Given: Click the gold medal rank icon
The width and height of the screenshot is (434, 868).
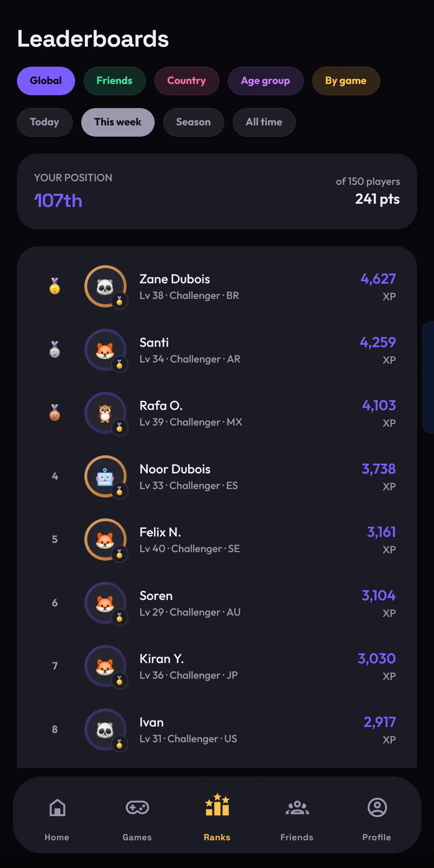Looking at the screenshot, I should pyautogui.click(x=55, y=286).
